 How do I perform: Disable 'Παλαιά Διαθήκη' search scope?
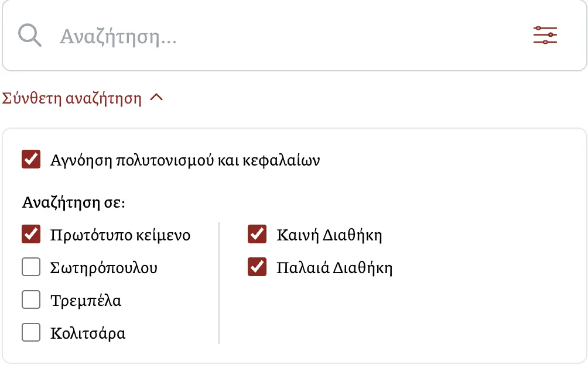coord(257,267)
